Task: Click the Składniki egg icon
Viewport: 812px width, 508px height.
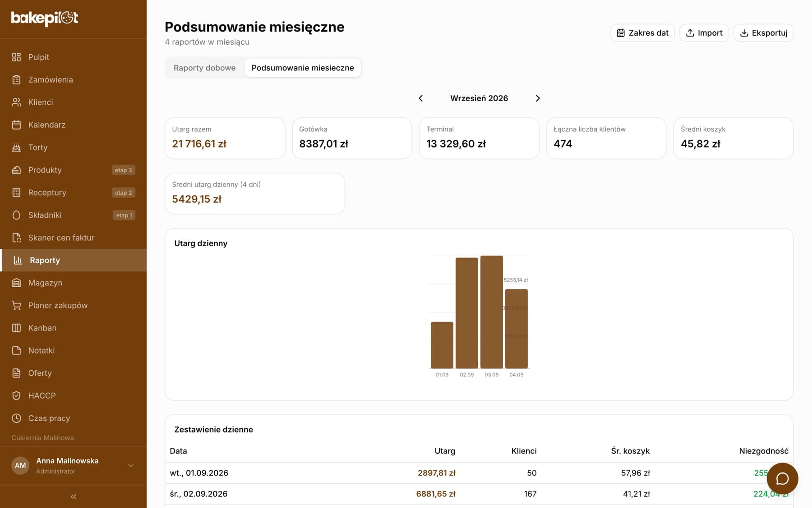Action: 17,215
